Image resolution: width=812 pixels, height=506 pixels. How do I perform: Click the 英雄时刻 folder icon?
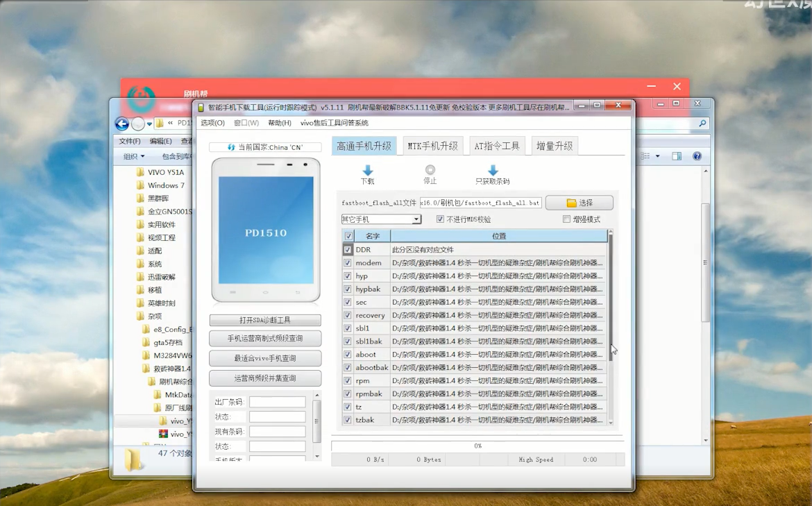tap(140, 303)
